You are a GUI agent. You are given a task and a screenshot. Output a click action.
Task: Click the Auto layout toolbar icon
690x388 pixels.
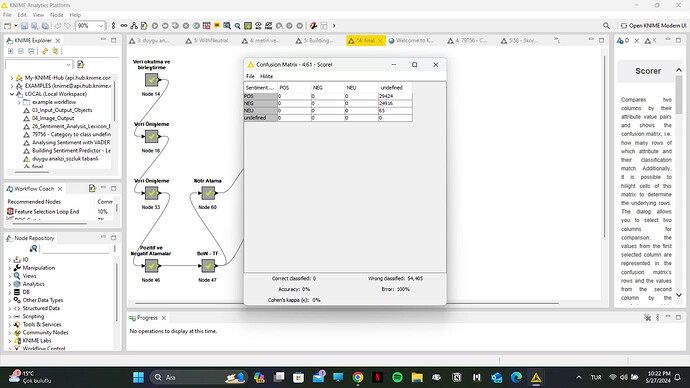tap(134, 26)
